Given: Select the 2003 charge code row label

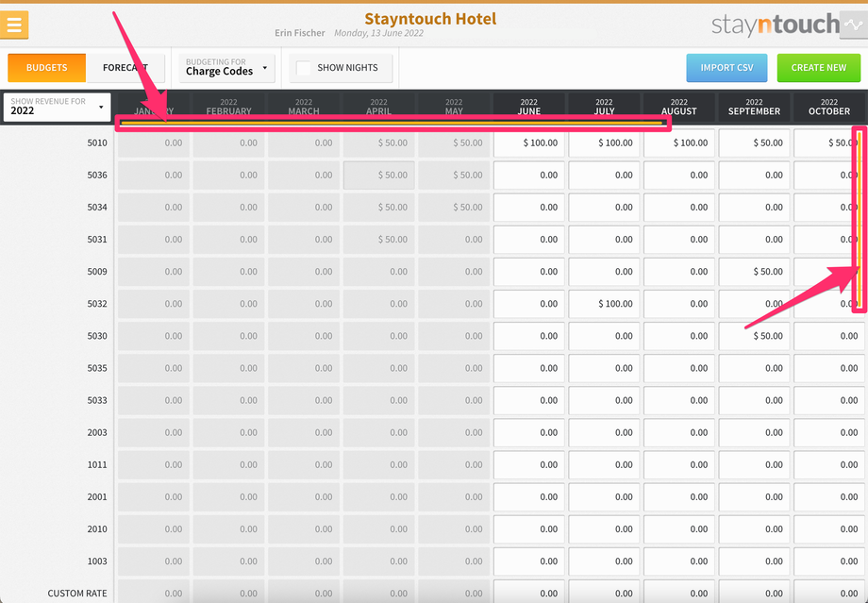Looking at the screenshot, I should (97, 432).
